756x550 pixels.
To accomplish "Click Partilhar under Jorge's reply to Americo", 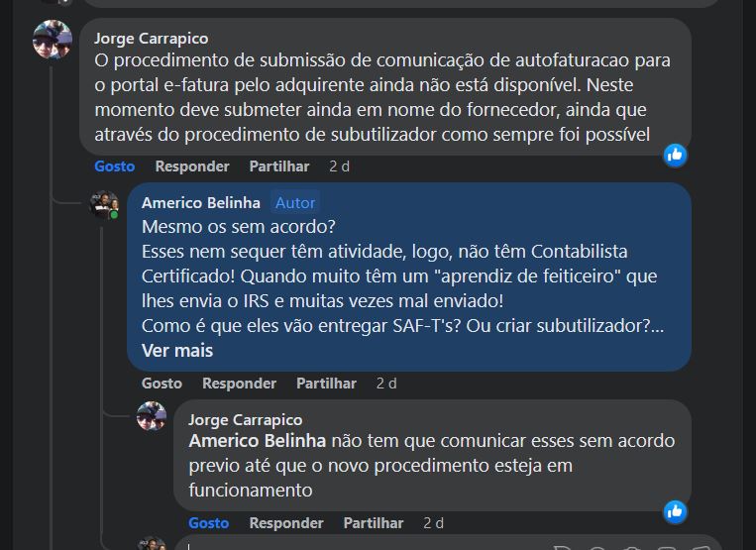I will (374, 522).
